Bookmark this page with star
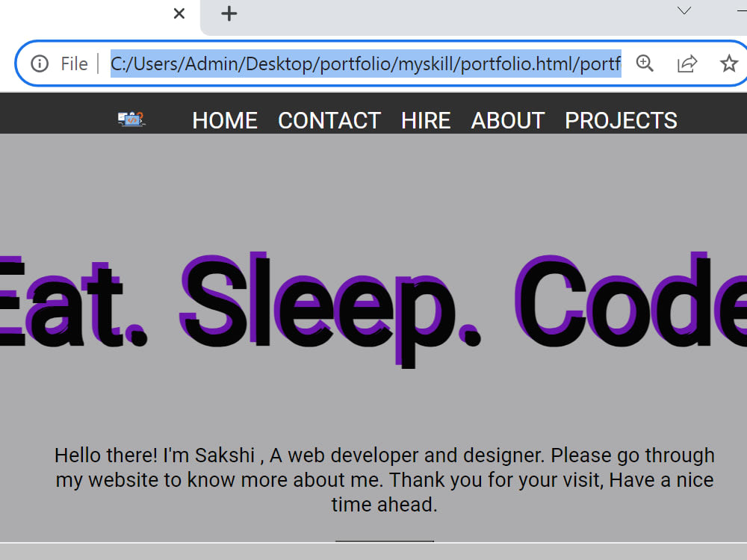Viewport: 747px width, 560px height. [729, 63]
